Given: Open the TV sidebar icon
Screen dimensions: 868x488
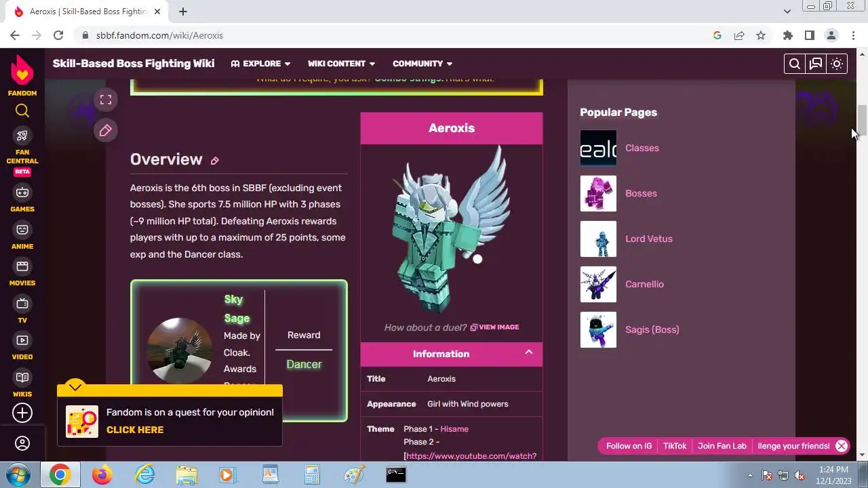Looking at the screenshot, I should [x=22, y=303].
